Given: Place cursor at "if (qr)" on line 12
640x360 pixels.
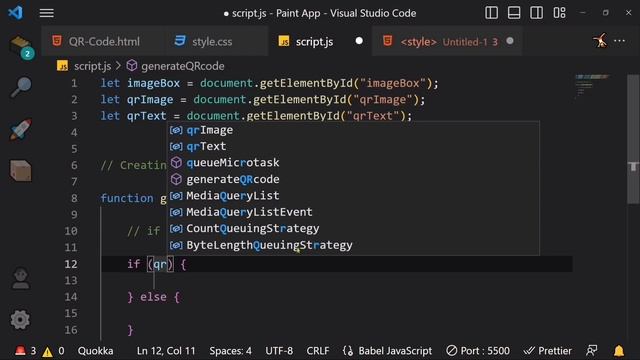Looking at the screenshot, I should coord(150,264).
